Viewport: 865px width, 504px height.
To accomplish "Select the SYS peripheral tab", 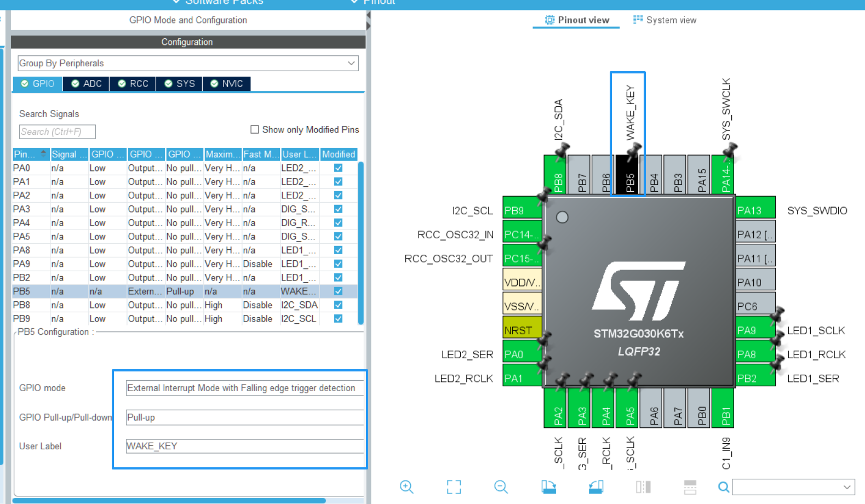I will 179,84.
